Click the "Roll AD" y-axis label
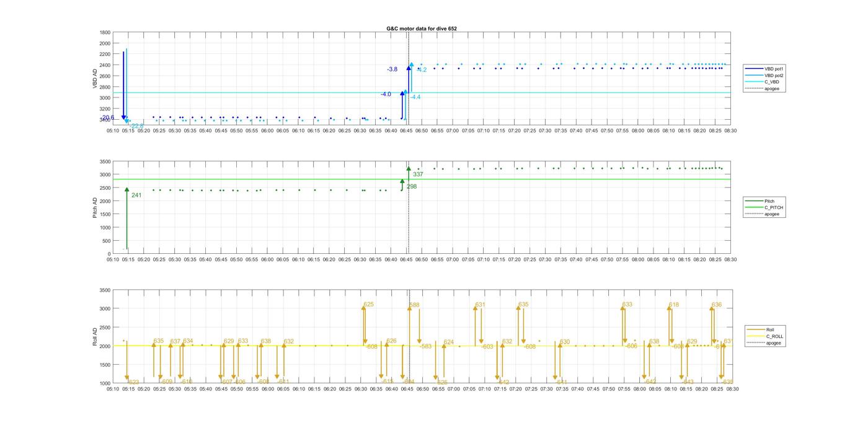Screen dimensions: 868x430 [x=95, y=337]
